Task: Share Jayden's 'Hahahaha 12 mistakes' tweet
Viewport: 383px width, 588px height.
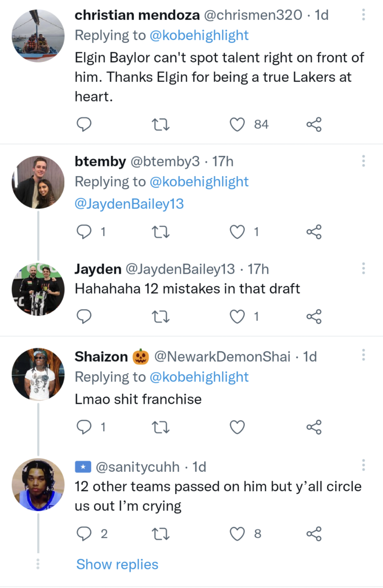Action: pyautogui.click(x=314, y=317)
